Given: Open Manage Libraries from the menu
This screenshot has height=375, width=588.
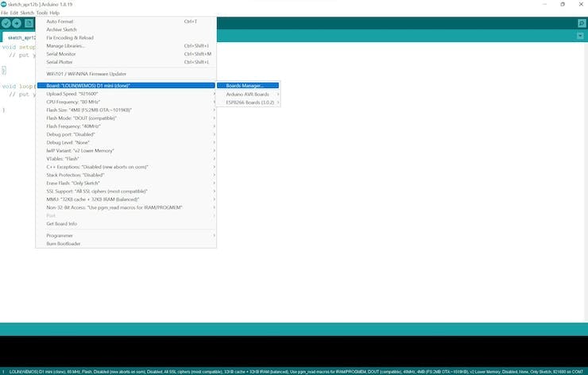Looking at the screenshot, I should click(x=126, y=46).
